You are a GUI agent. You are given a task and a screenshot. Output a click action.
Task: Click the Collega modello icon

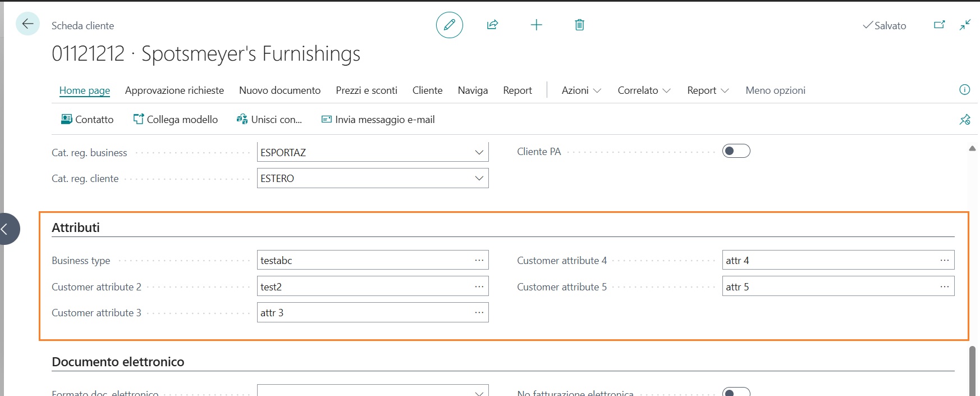(138, 119)
